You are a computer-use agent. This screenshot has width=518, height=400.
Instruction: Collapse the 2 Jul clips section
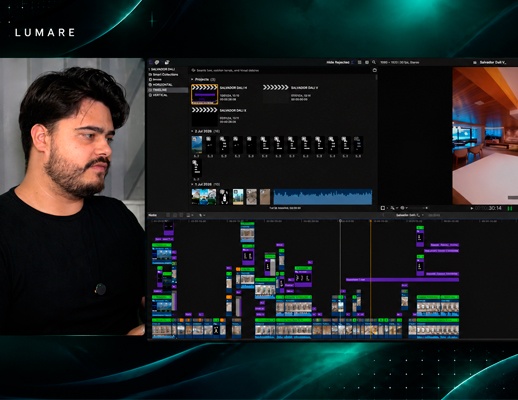point(192,132)
